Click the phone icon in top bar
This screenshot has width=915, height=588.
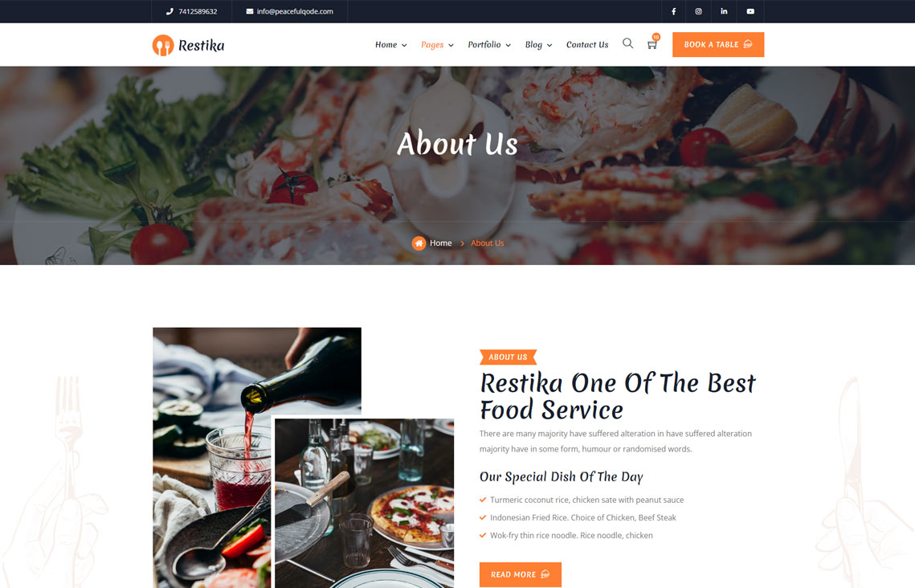[170, 11]
